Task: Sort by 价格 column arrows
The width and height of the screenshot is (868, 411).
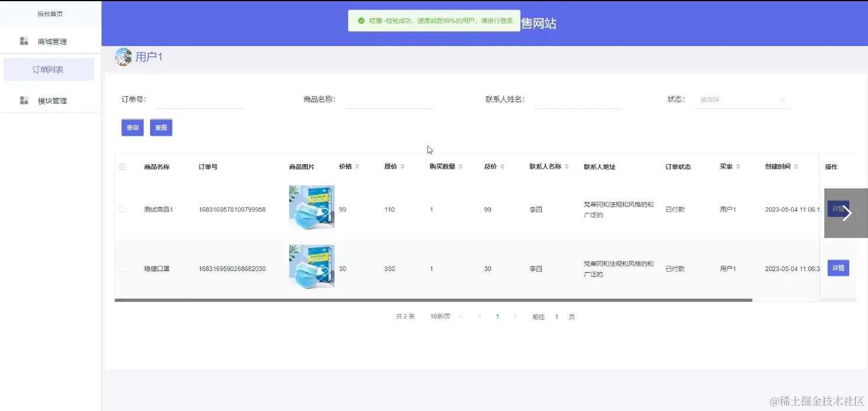Action: [x=357, y=167]
